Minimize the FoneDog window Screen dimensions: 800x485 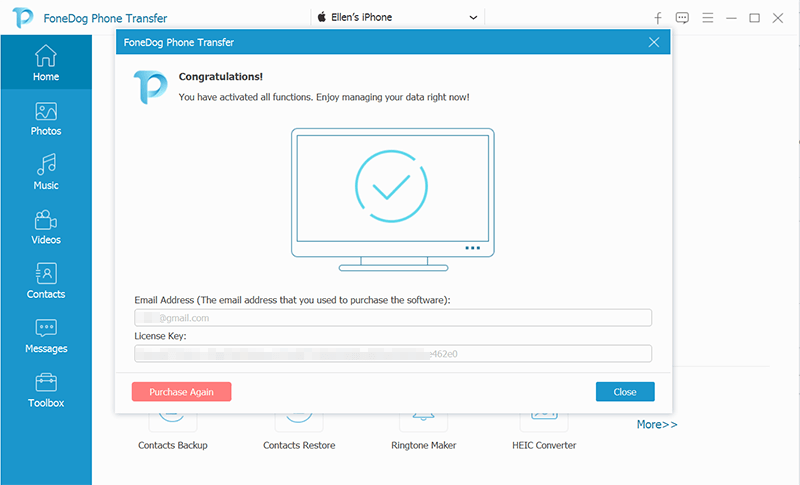[731, 18]
